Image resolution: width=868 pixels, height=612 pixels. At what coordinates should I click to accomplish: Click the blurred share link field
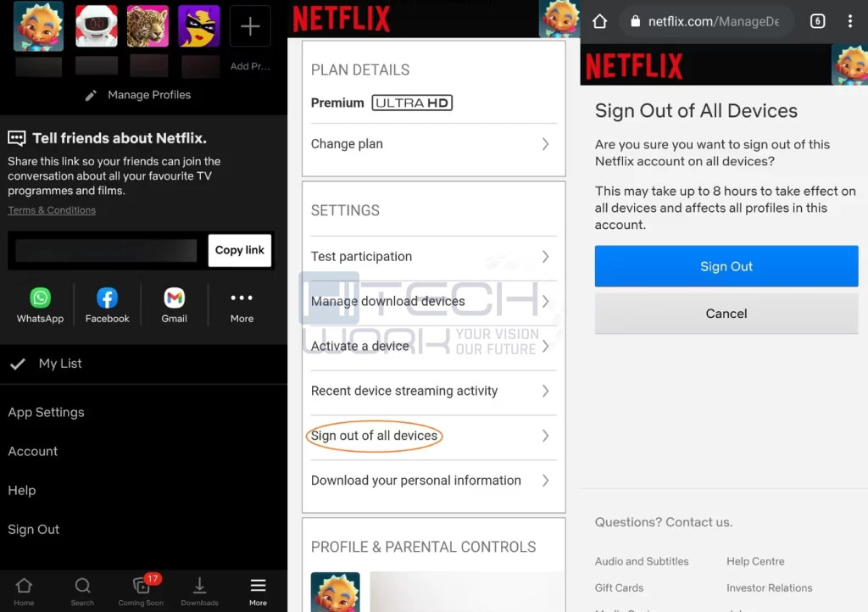[106, 251]
